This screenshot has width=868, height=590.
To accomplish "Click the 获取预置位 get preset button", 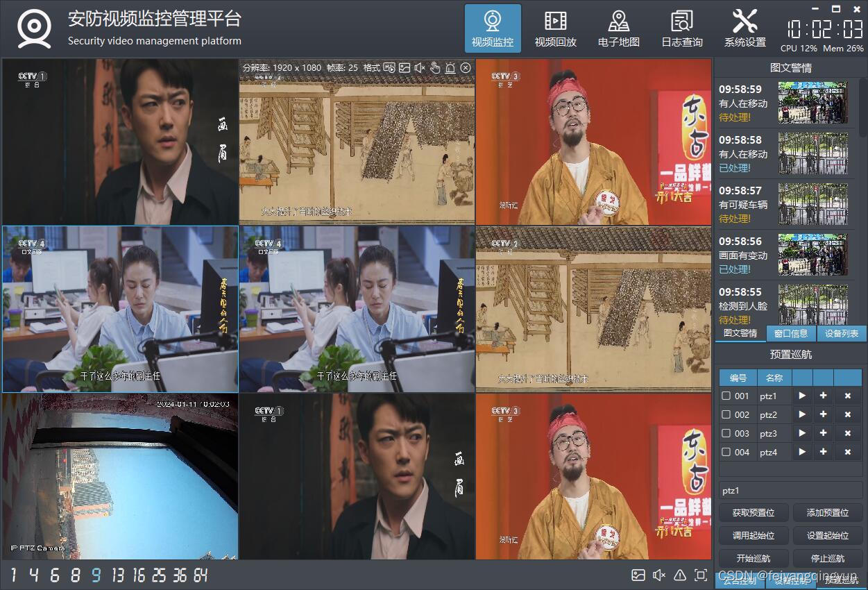I will click(753, 512).
